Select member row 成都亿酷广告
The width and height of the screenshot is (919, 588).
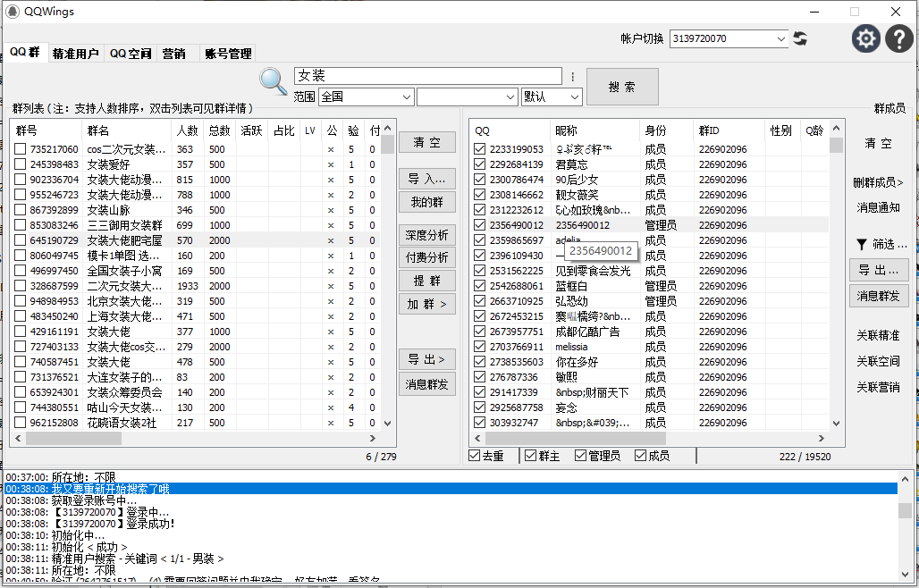[x=650, y=332]
